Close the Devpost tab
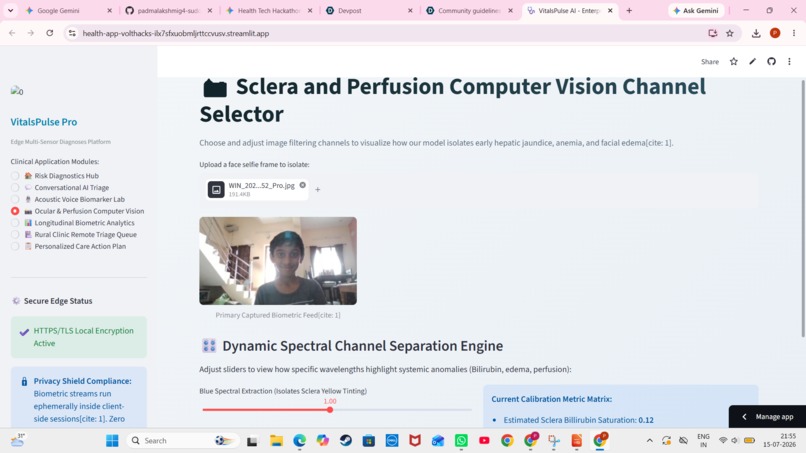806x453 pixels. pyautogui.click(x=410, y=10)
